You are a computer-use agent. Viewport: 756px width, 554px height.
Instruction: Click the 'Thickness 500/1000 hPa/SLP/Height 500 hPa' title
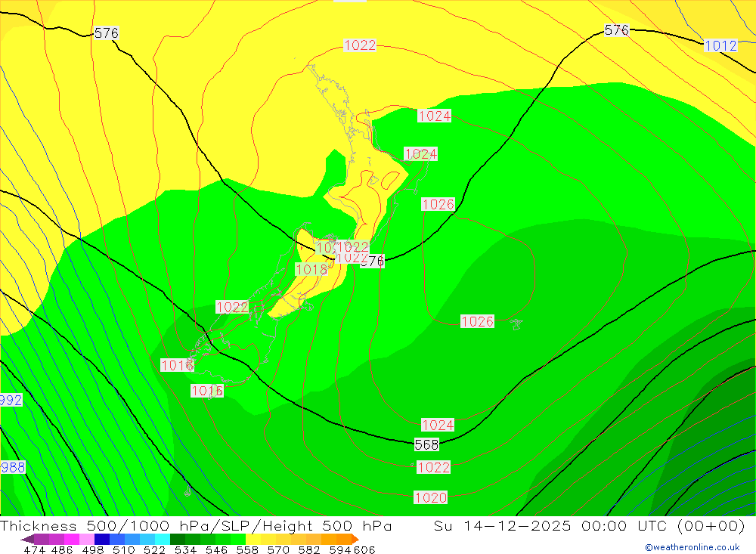pyautogui.click(x=196, y=525)
